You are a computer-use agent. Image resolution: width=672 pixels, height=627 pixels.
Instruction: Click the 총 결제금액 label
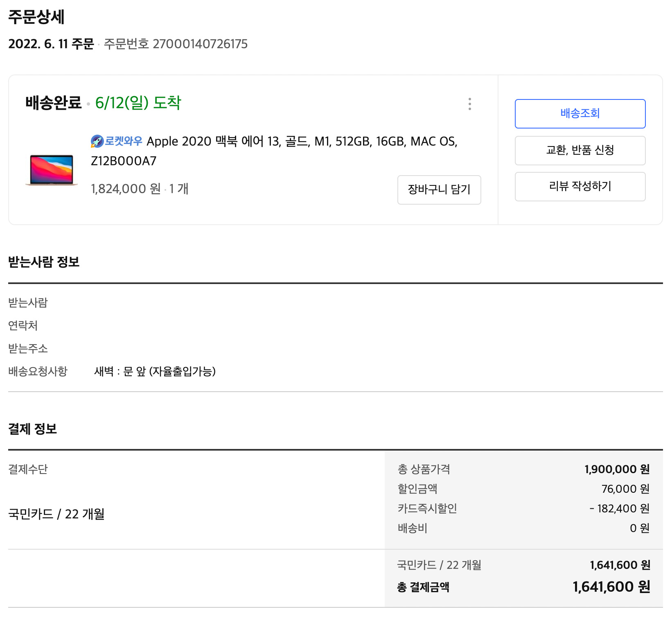click(423, 587)
